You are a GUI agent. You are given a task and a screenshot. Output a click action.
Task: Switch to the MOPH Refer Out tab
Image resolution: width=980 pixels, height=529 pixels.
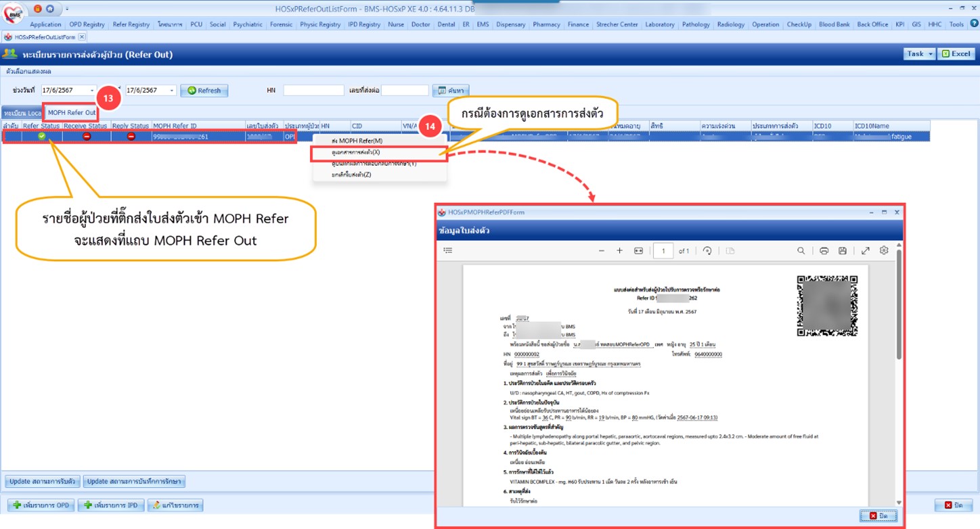click(x=72, y=112)
